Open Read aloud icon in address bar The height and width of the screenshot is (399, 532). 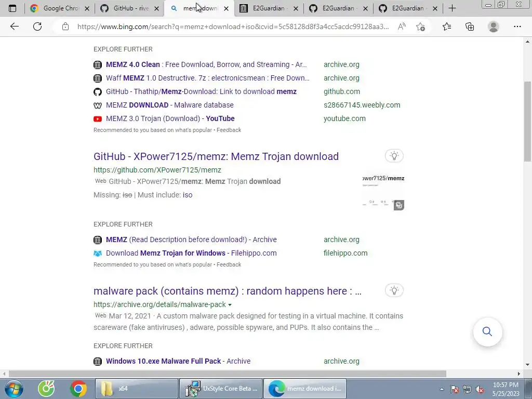[402, 26]
